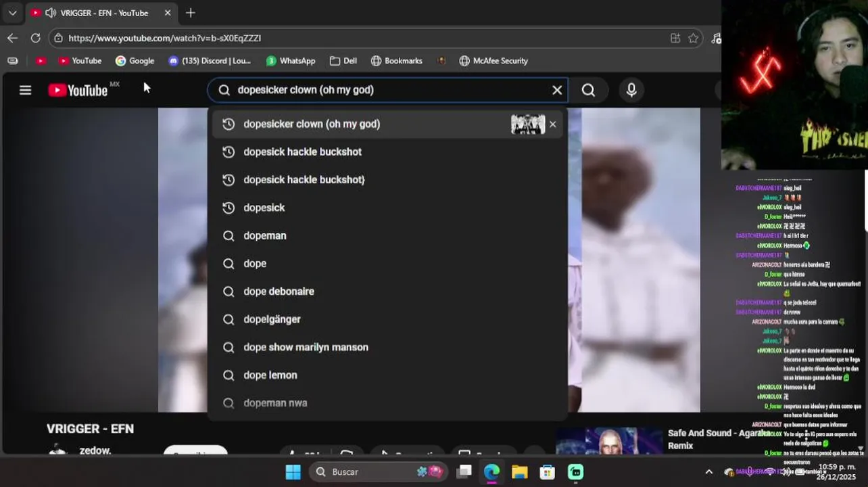This screenshot has width=868, height=487.
Task: Open Safe And Sound remix thumbnail
Action: pyautogui.click(x=609, y=441)
